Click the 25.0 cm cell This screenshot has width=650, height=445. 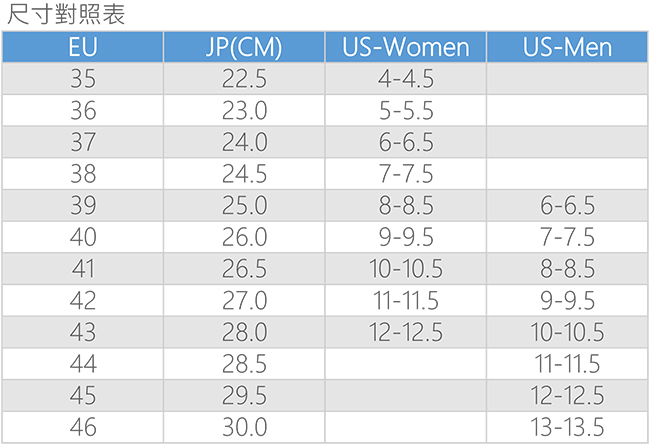pyautogui.click(x=244, y=205)
